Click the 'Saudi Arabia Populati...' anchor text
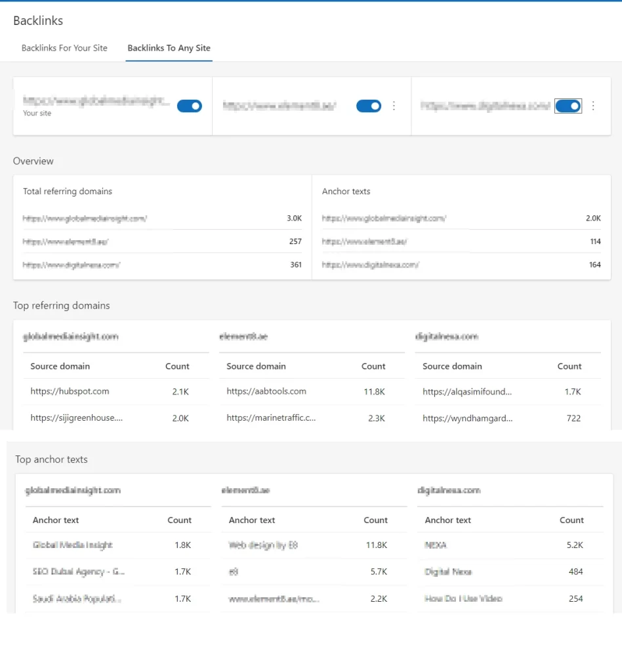Screen dimensions: 622x672 point(77,599)
